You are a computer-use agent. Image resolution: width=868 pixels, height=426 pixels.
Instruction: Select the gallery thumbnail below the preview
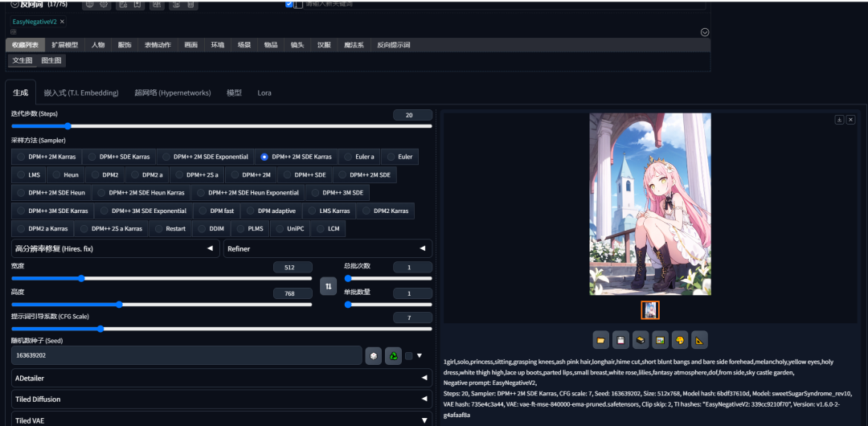(x=650, y=310)
